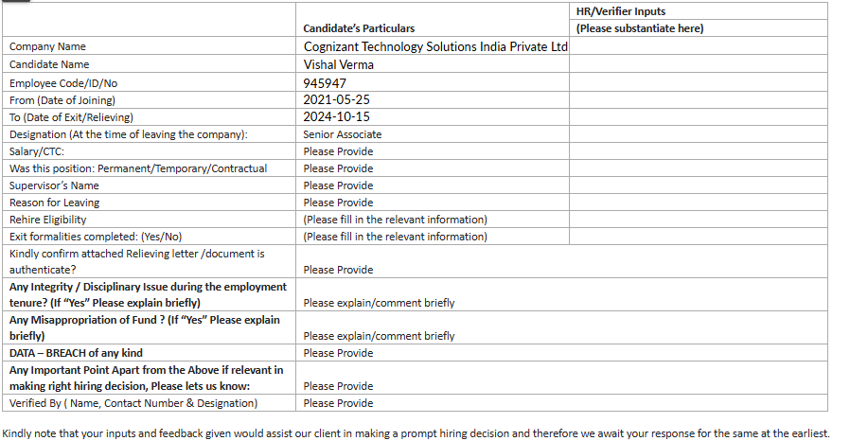Click the Candidate's Particulars column header
The image size is (868, 441).
pos(359,28)
